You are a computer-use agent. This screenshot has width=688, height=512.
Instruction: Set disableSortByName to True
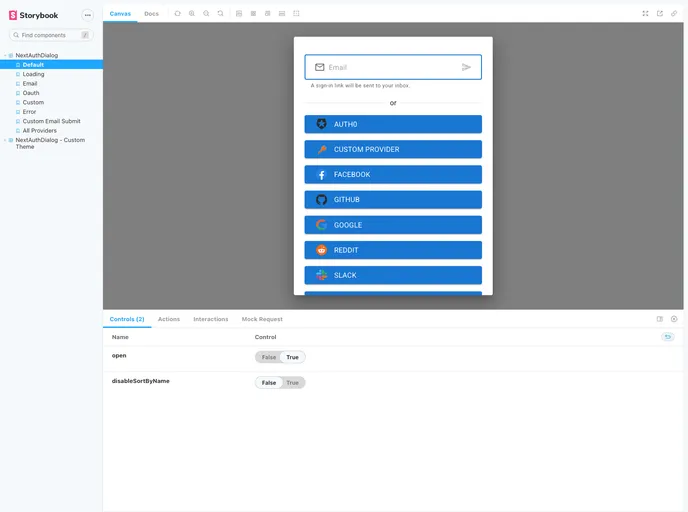coord(293,383)
